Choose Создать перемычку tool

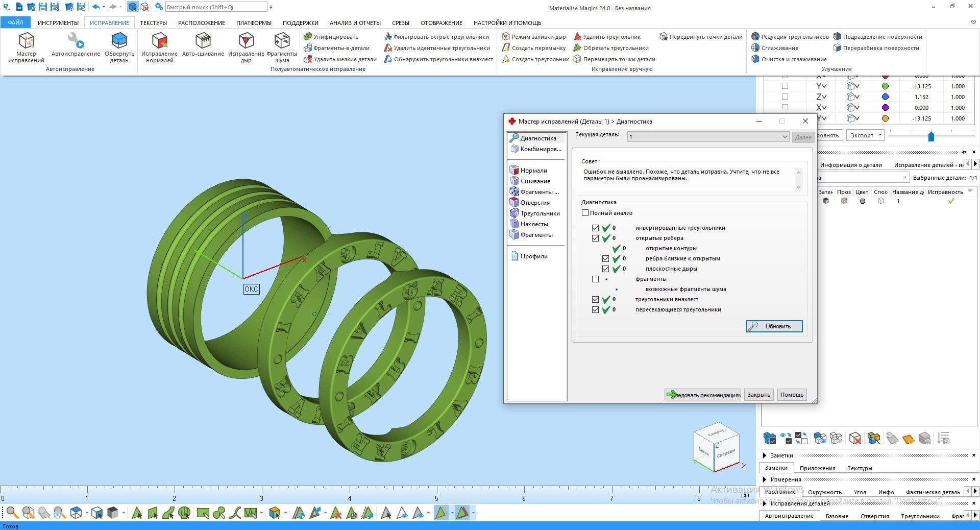pyautogui.click(x=534, y=48)
